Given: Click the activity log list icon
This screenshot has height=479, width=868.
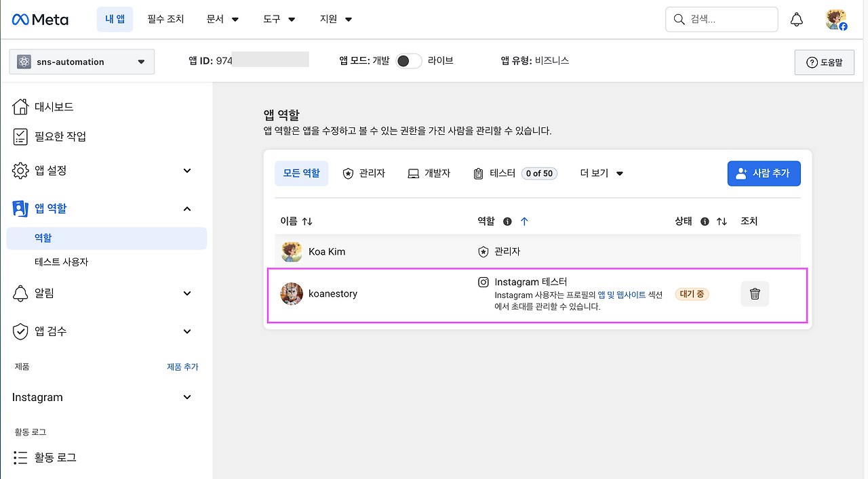Looking at the screenshot, I should point(20,457).
